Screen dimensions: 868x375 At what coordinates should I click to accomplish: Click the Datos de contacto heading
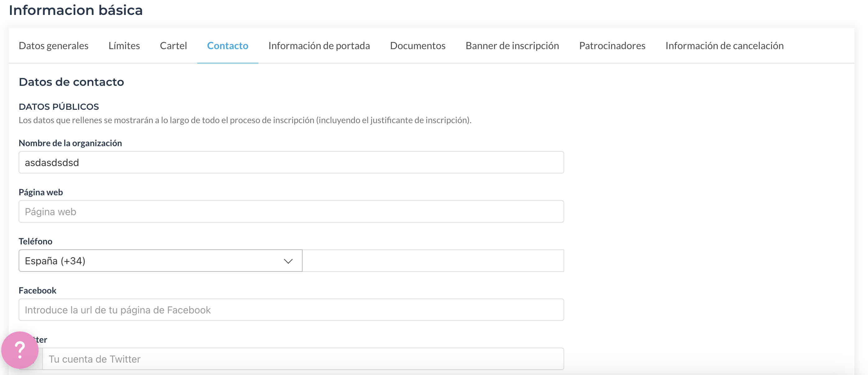[x=71, y=82]
